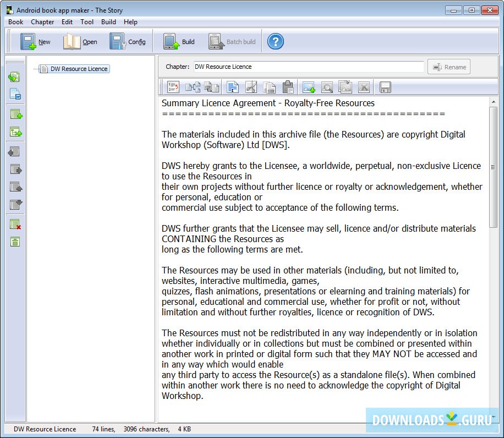Save chapter with the floppy disk icon
The height and width of the screenshot is (438, 504).
(385, 87)
